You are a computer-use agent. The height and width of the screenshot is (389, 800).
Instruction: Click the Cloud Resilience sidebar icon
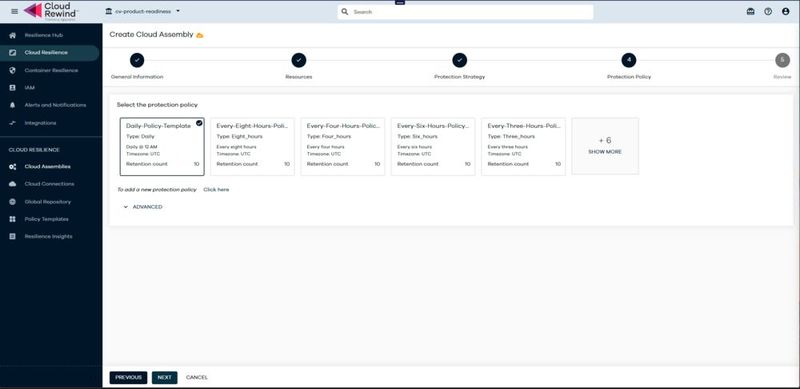(x=13, y=53)
